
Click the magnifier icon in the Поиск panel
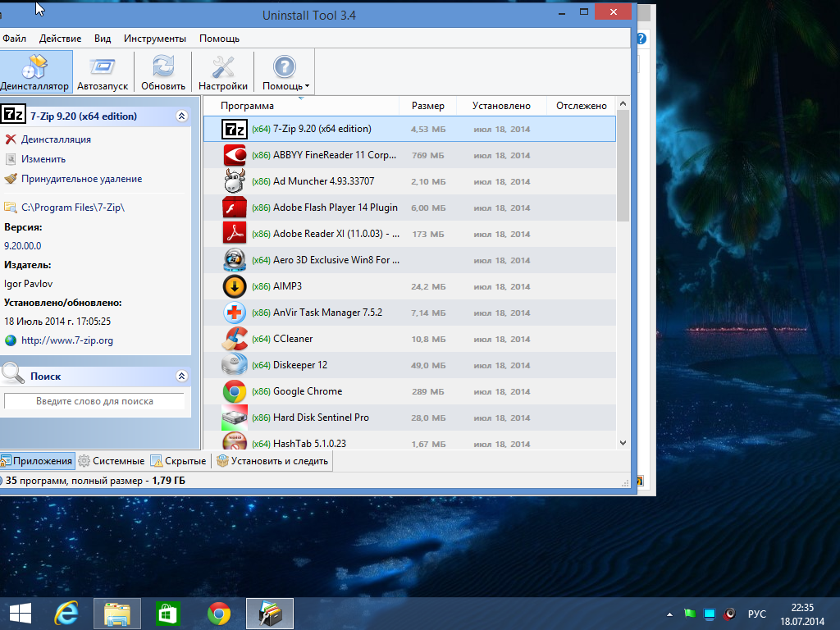click(x=13, y=373)
